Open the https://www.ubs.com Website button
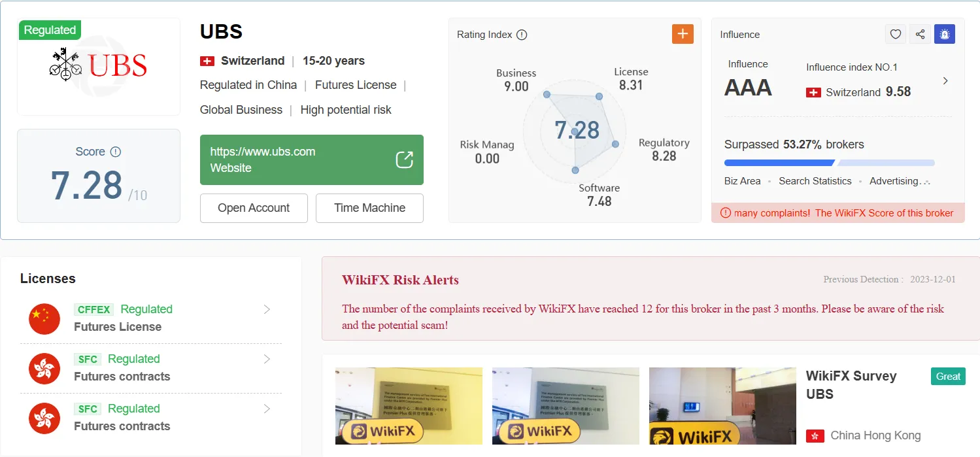Image resolution: width=980 pixels, height=457 pixels. click(x=312, y=160)
